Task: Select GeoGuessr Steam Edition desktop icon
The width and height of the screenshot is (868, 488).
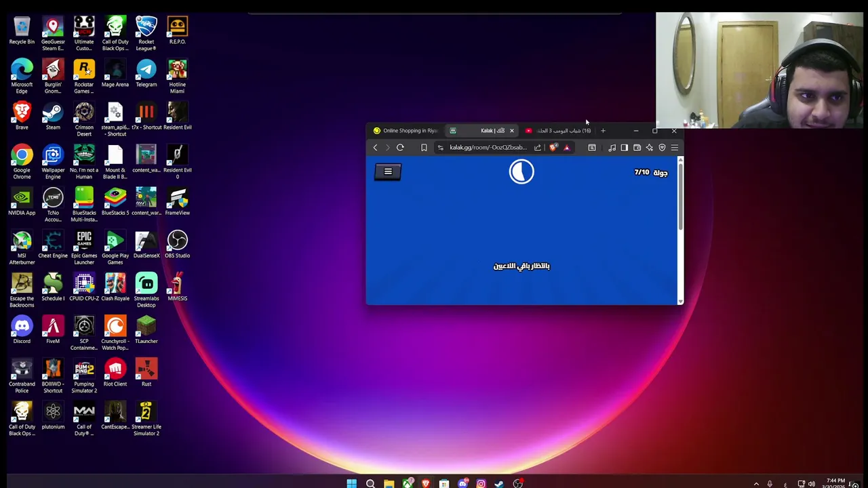Action: coord(53,35)
